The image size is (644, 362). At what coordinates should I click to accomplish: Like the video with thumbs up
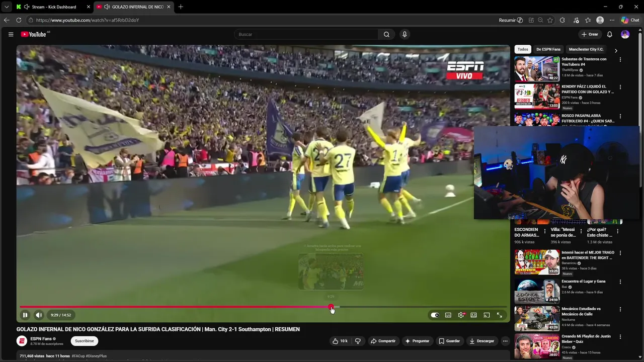340,341
